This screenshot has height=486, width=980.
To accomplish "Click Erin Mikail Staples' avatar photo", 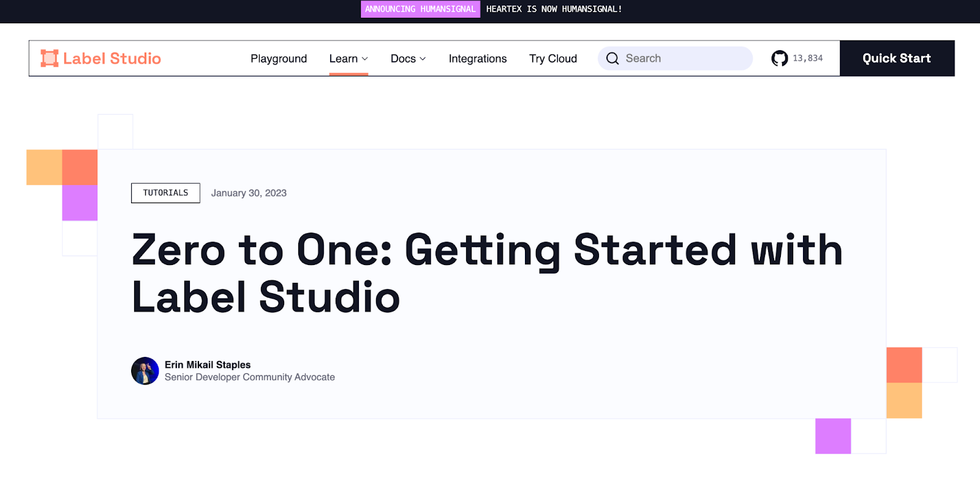I will coord(145,371).
